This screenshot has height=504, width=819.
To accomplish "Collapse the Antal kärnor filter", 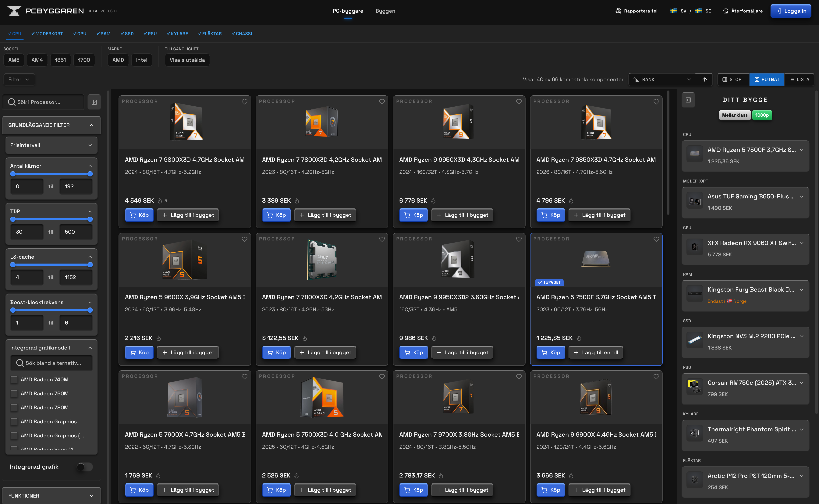I will click(x=90, y=166).
